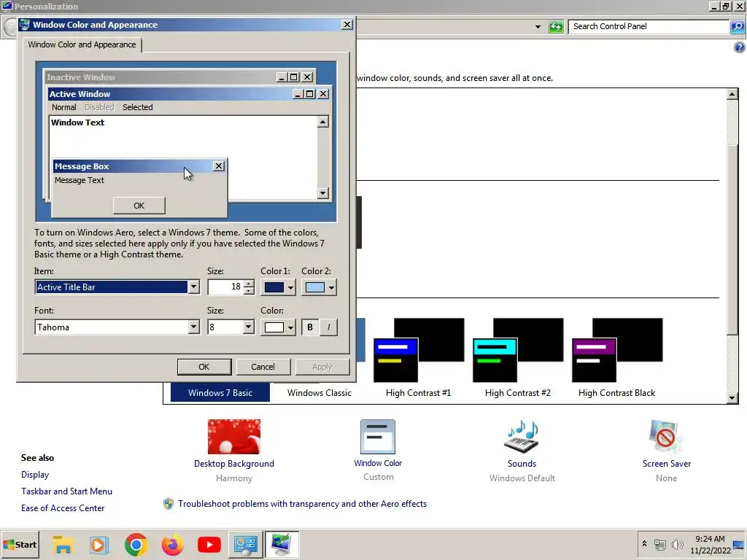Expand the Font dropdown showing Tahoma
The width and height of the screenshot is (747, 560).
click(193, 327)
